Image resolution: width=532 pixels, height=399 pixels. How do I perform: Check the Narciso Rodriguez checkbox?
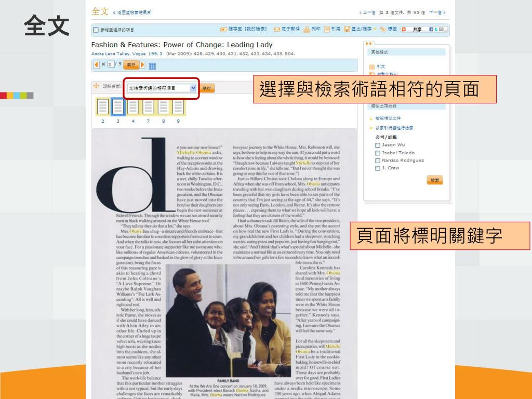click(x=378, y=161)
